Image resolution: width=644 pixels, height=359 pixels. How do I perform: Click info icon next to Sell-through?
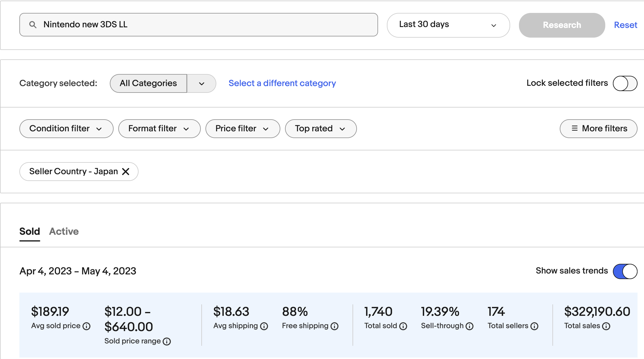(470, 326)
